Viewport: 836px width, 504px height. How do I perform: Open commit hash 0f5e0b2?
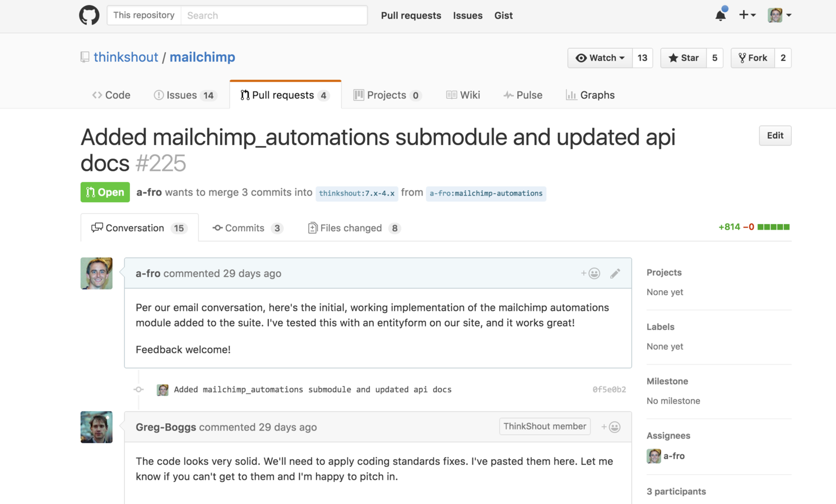609,390
